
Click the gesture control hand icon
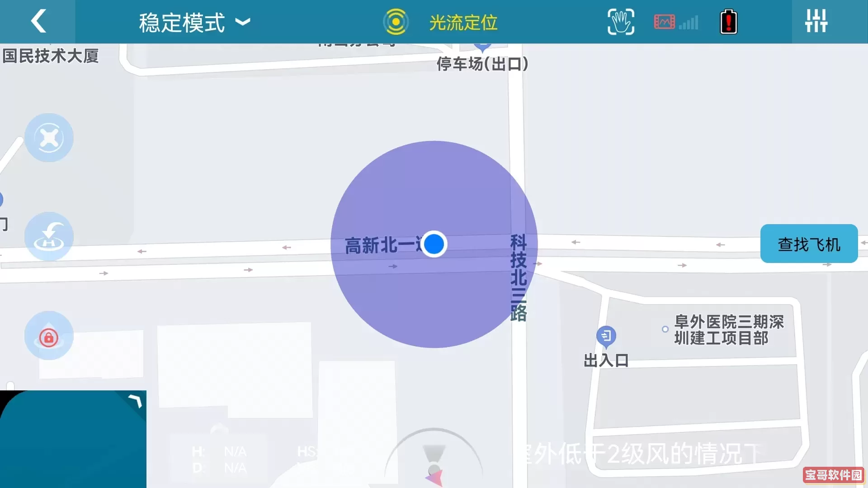[620, 22]
